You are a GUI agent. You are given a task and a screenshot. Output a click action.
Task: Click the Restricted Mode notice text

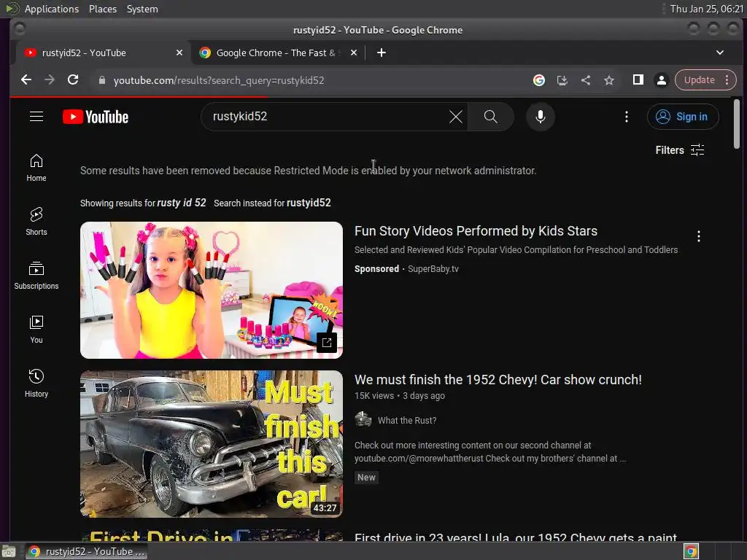(x=309, y=171)
